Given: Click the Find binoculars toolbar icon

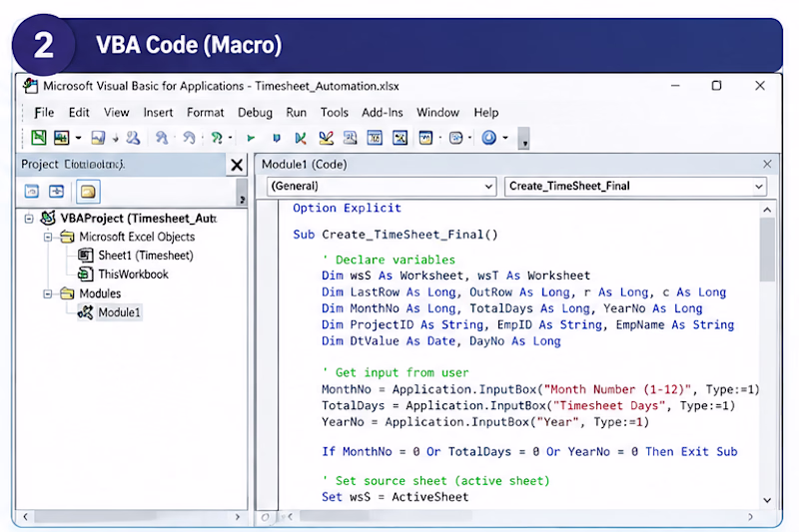Looking at the screenshot, I should pyautogui.click(x=133, y=138).
